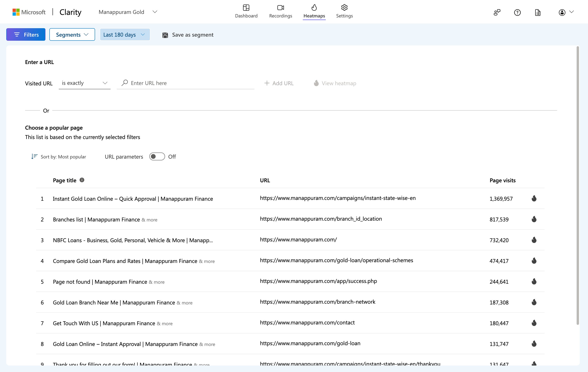
Task: Open the document notes icon
Action: click(538, 12)
